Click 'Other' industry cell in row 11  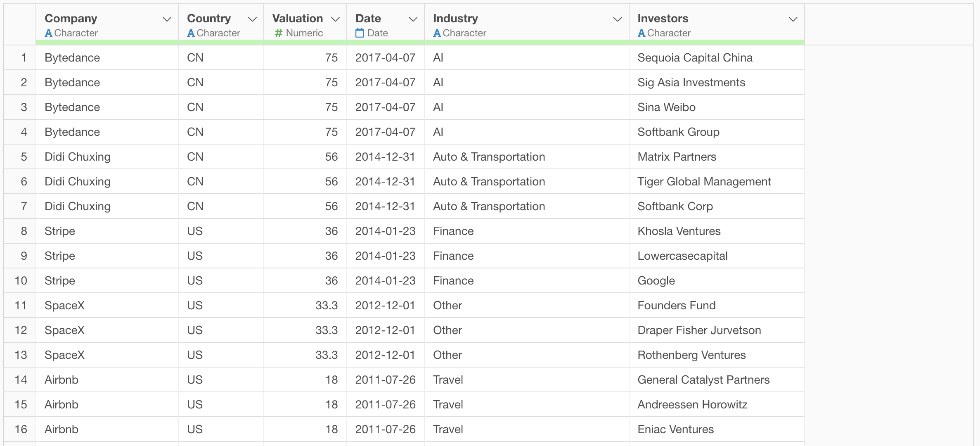tap(527, 306)
